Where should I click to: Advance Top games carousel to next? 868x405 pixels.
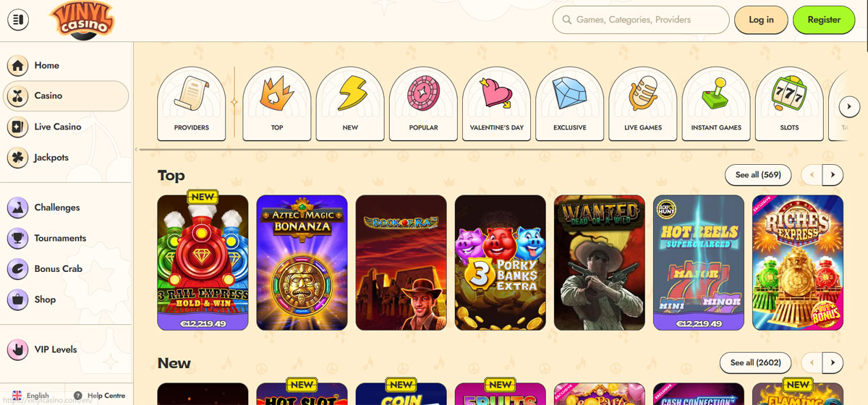click(x=833, y=175)
